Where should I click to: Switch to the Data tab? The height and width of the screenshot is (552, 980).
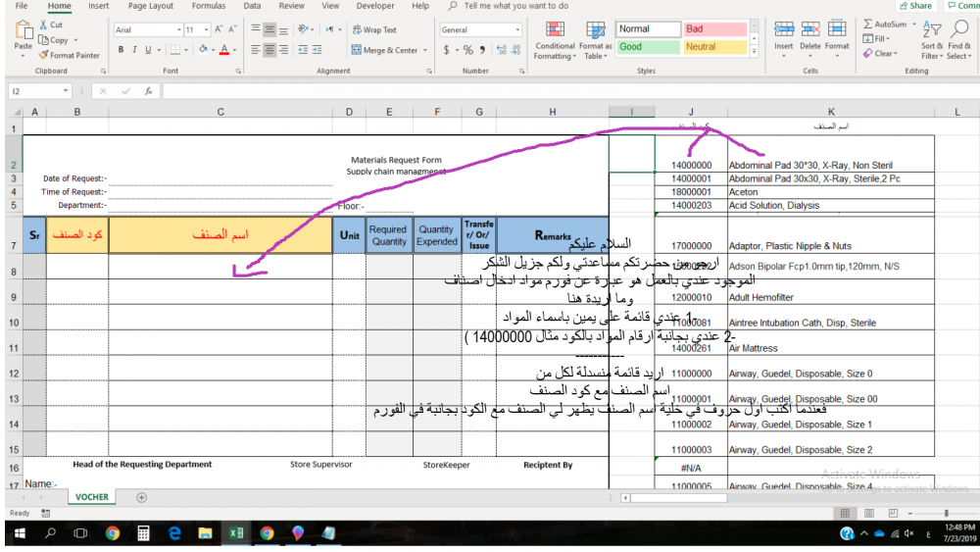point(253,6)
